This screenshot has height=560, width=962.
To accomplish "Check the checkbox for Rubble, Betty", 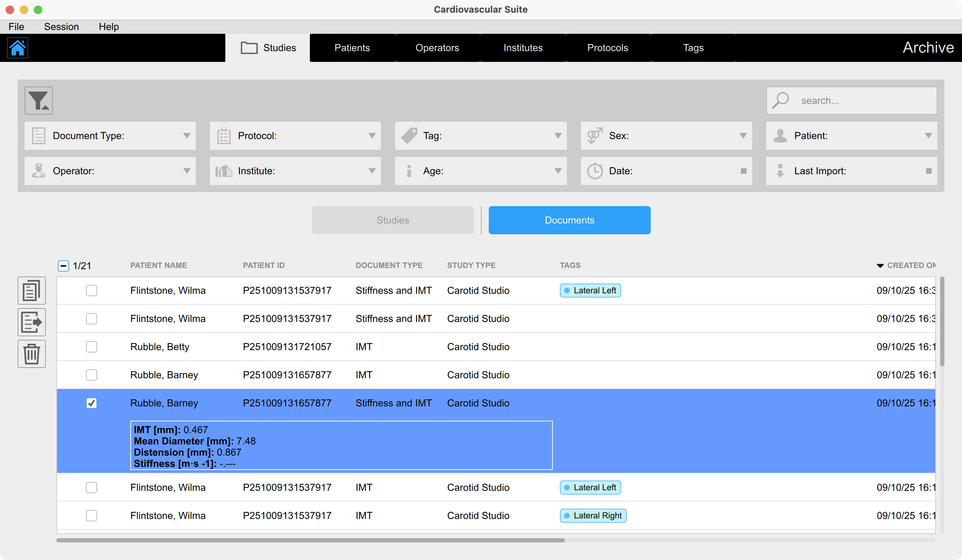I will pyautogui.click(x=91, y=346).
